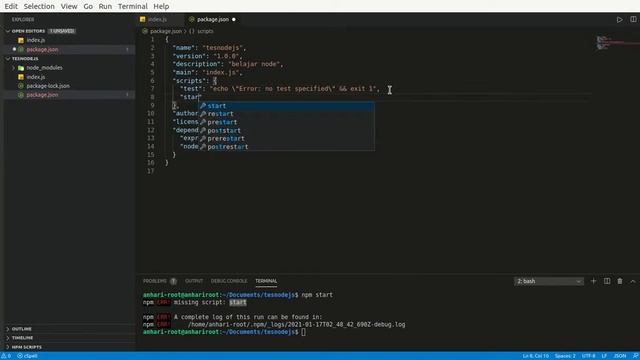
Task: Kill terminal with trash icon
Action: pos(620,281)
